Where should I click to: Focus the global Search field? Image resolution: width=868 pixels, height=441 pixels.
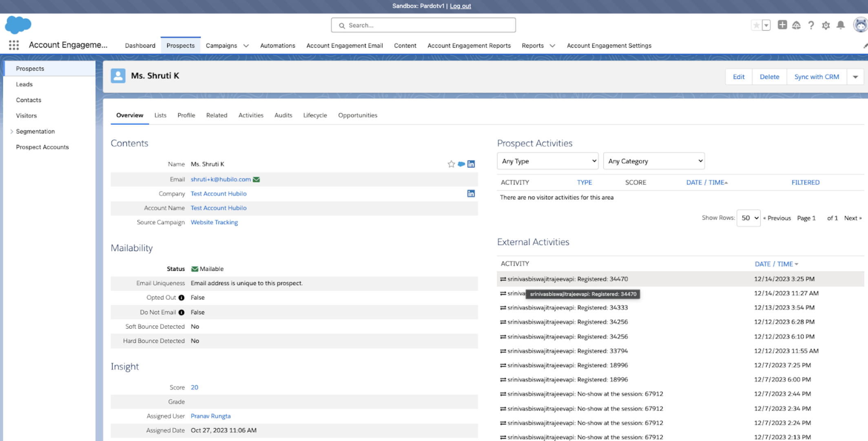[x=423, y=25]
